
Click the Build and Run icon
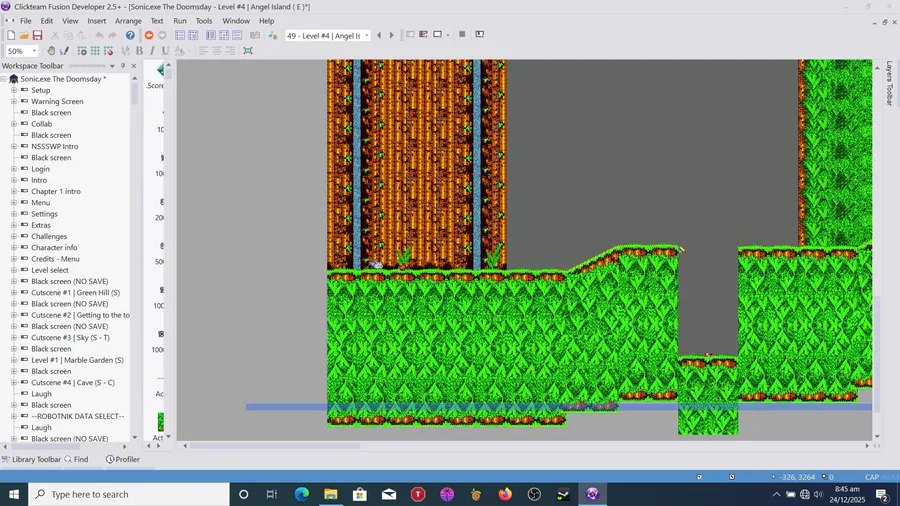click(480, 34)
